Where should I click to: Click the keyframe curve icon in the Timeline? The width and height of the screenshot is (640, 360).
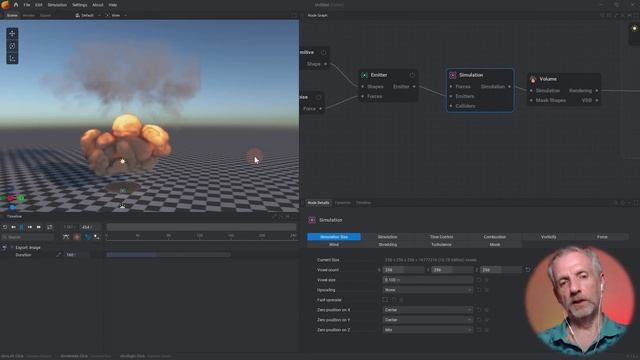point(66,237)
